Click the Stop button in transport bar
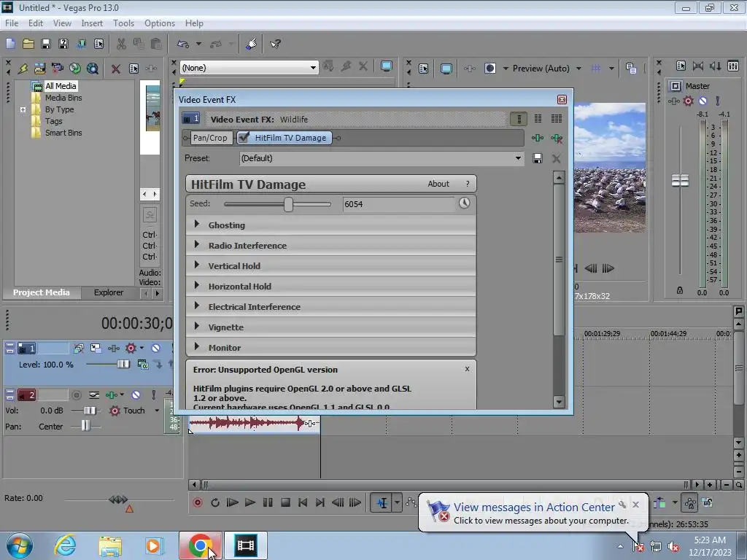 point(285,502)
